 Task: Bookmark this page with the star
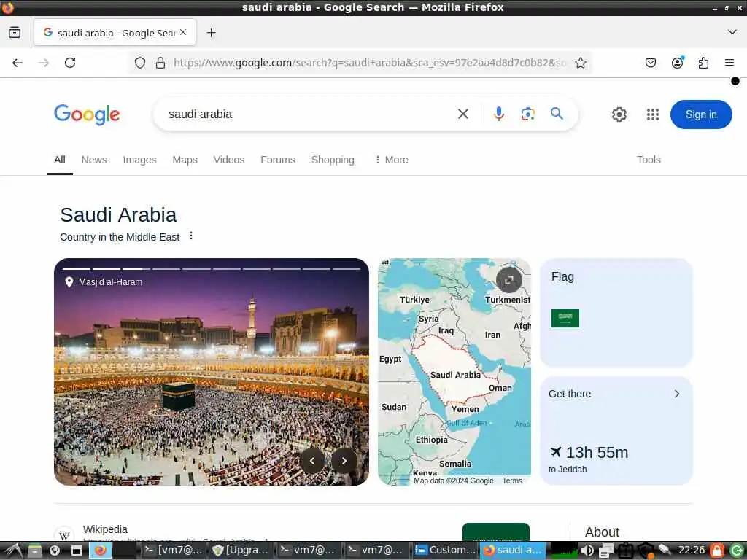(x=580, y=63)
